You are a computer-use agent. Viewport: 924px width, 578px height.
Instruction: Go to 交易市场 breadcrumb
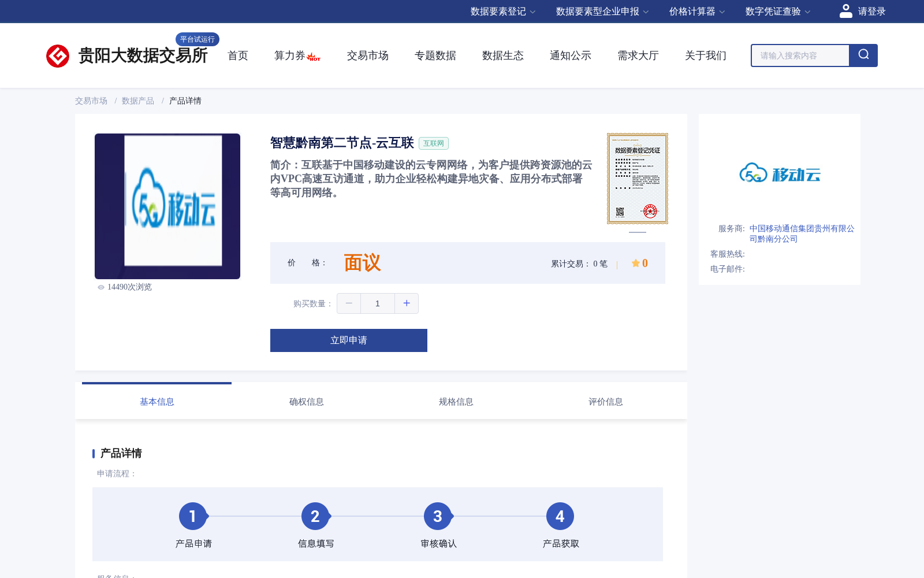91,101
